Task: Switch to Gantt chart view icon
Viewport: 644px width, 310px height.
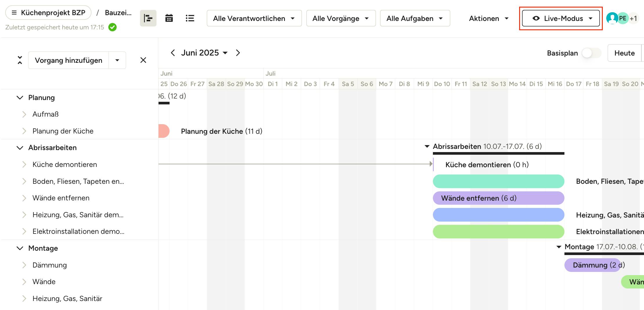Action: [x=148, y=18]
